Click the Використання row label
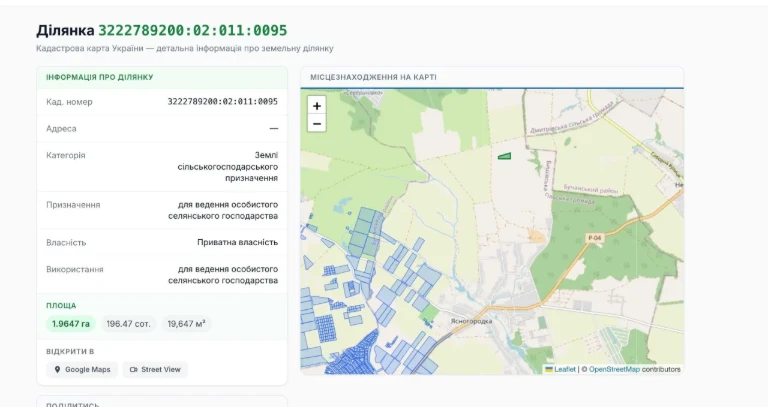768x407 pixels. [x=75, y=269]
